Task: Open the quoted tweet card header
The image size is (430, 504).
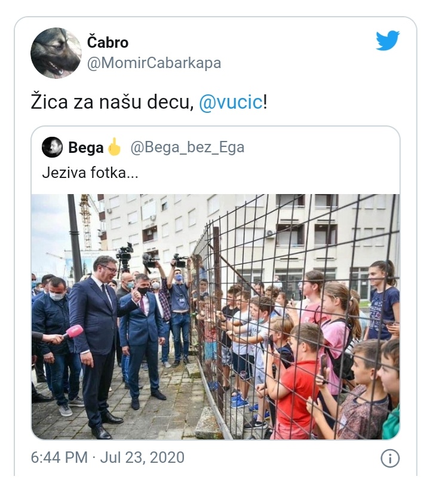Action: point(143,147)
